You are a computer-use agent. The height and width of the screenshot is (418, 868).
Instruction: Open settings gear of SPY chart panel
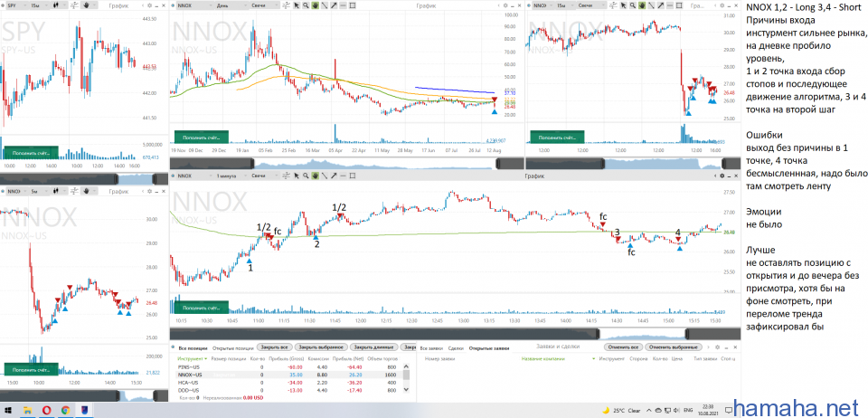click(x=149, y=5)
